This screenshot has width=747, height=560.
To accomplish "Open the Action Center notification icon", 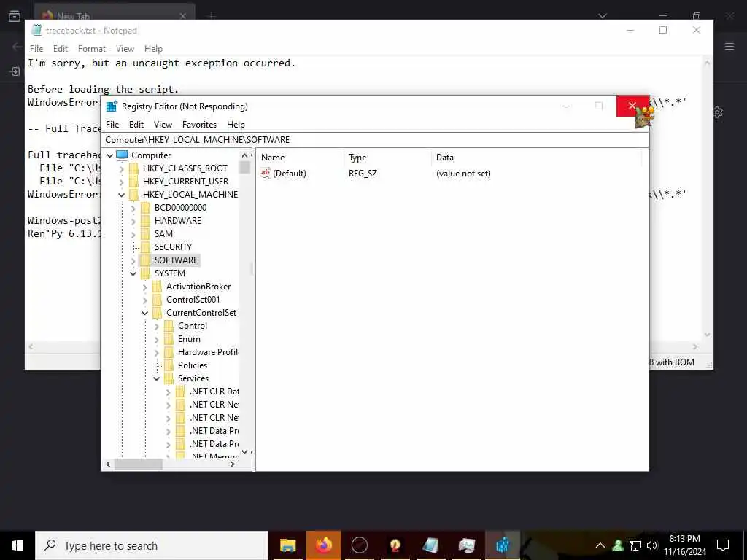I will point(723,545).
